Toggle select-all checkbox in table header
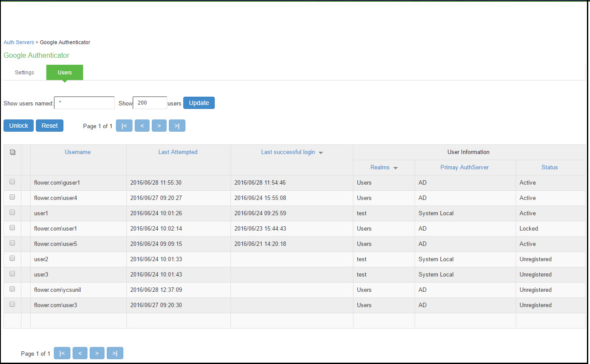The width and height of the screenshot is (590, 364). [12, 152]
